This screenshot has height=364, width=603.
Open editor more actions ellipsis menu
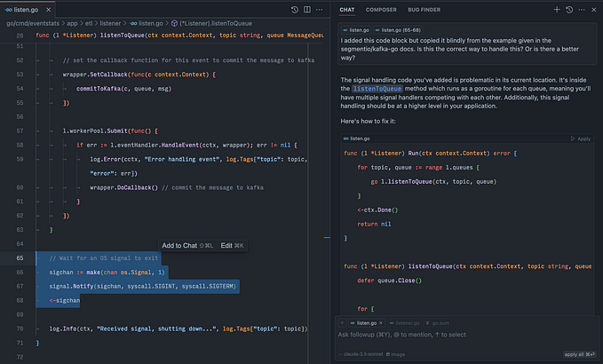(319, 10)
